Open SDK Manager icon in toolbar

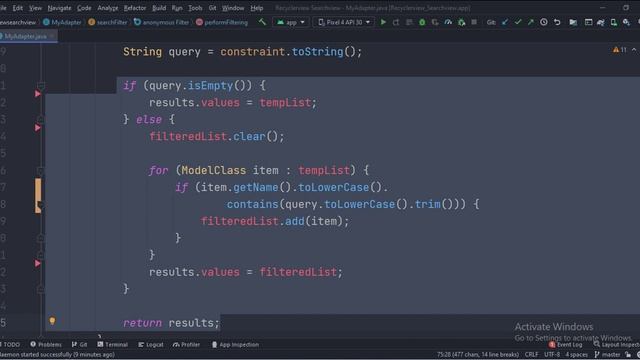point(626,22)
